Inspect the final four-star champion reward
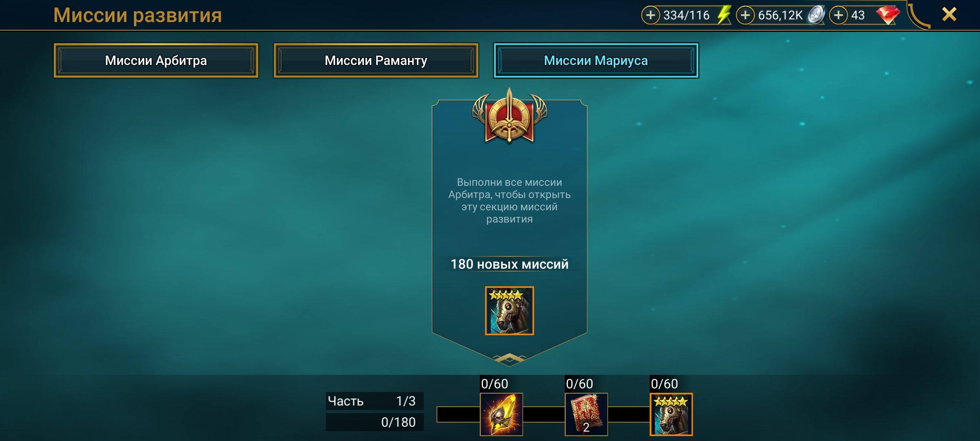 point(671,414)
